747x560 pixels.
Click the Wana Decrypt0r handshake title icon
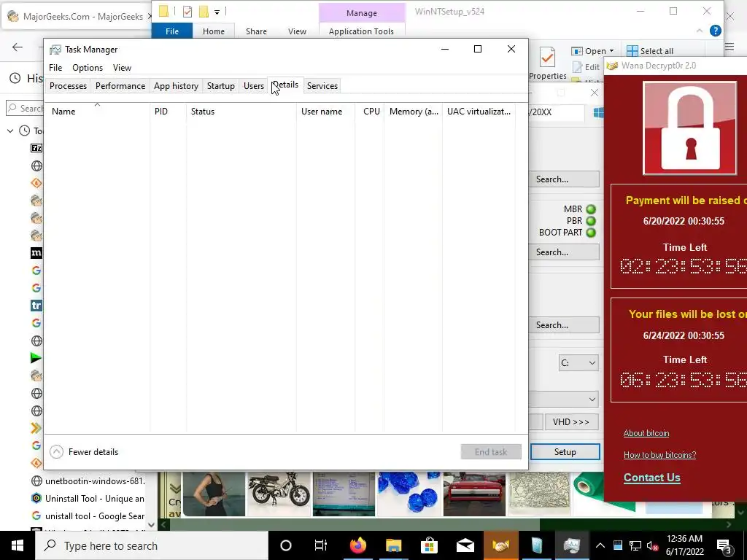(x=612, y=66)
